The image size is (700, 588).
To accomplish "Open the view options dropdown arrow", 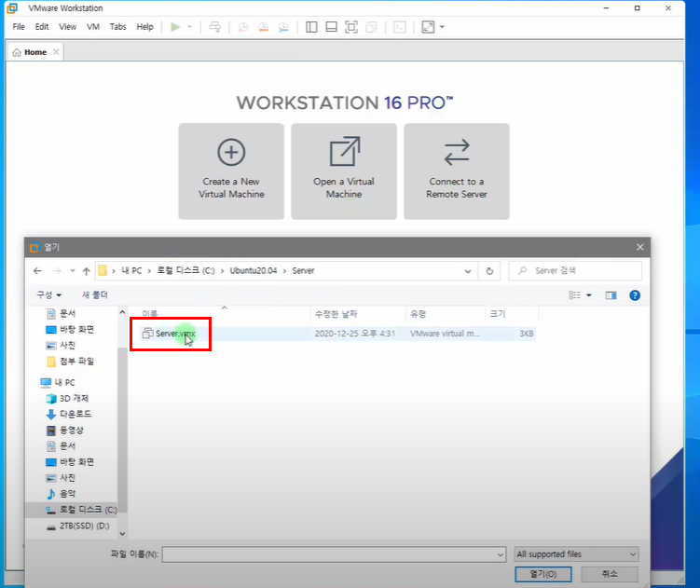I will [x=589, y=295].
